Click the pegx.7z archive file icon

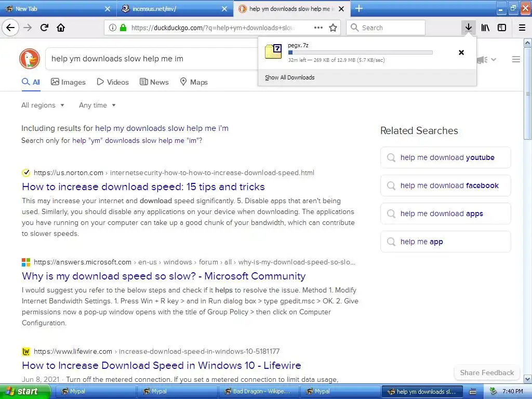tap(273, 51)
